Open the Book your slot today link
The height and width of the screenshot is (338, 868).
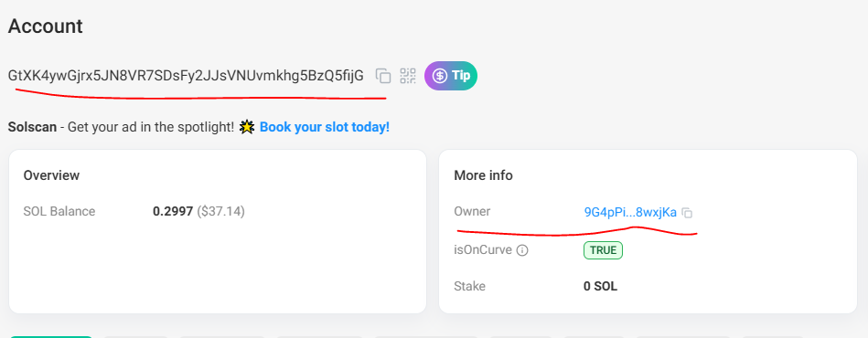tap(325, 127)
